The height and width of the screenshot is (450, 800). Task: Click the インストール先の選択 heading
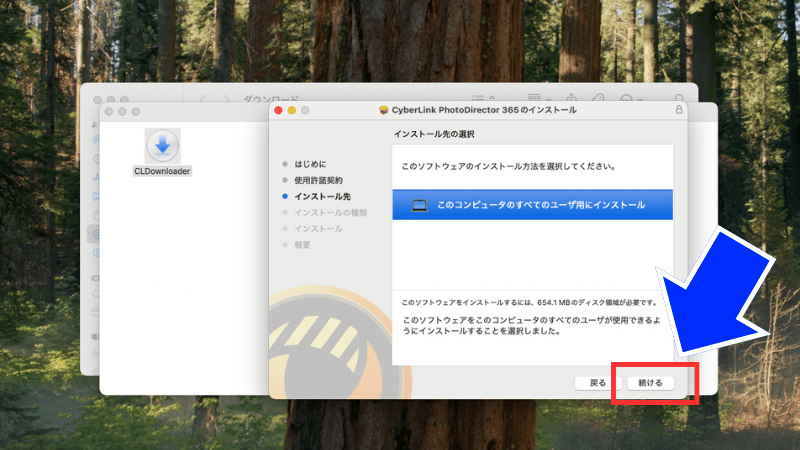pyautogui.click(x=434, y=134)
